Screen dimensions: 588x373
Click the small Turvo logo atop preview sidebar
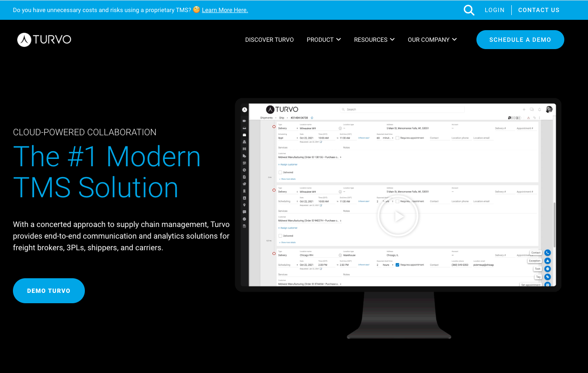click(245, 110)
